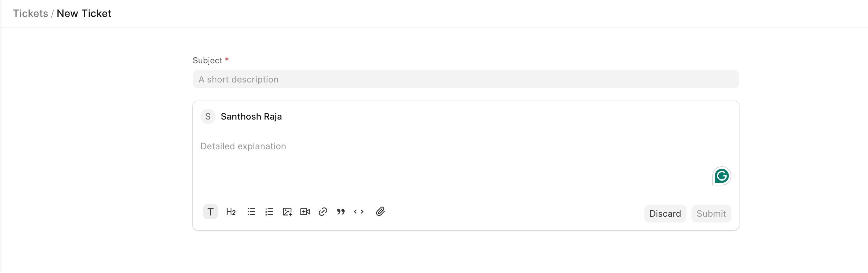Image resolution: width=868 pixels, height=273 pixels.
Task: Add an image to the ticket
Action: (x=287, y=212)
